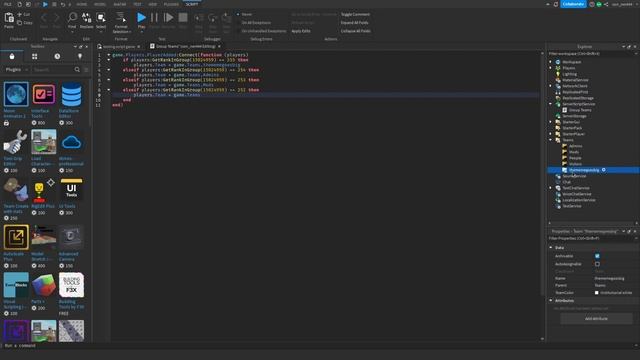Click the Toolbox search input field

click(52, 70)
